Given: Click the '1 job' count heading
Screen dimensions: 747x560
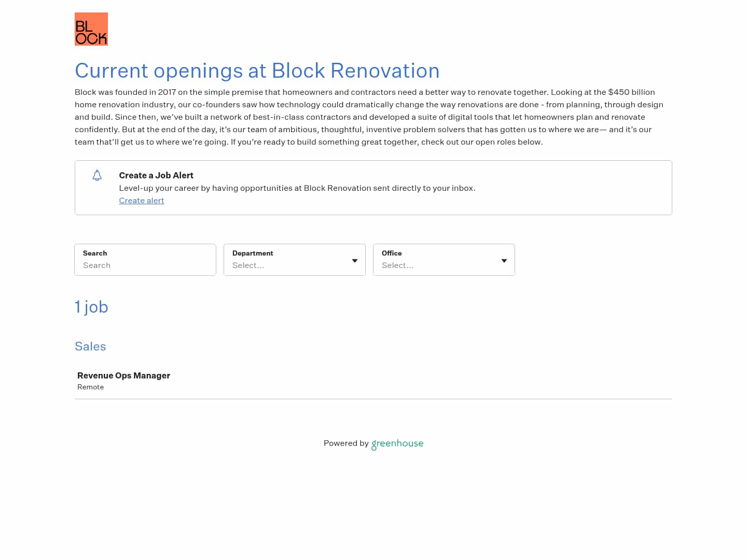Looking at the screenshot, I should pyautogui.click(x=91, y=307).
